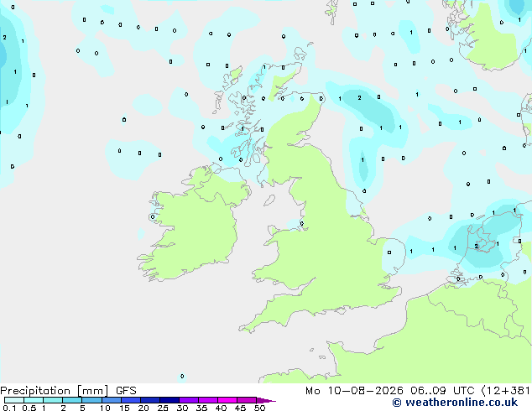
Task: Click the '40' scale label
Action: tap(221, 408)
